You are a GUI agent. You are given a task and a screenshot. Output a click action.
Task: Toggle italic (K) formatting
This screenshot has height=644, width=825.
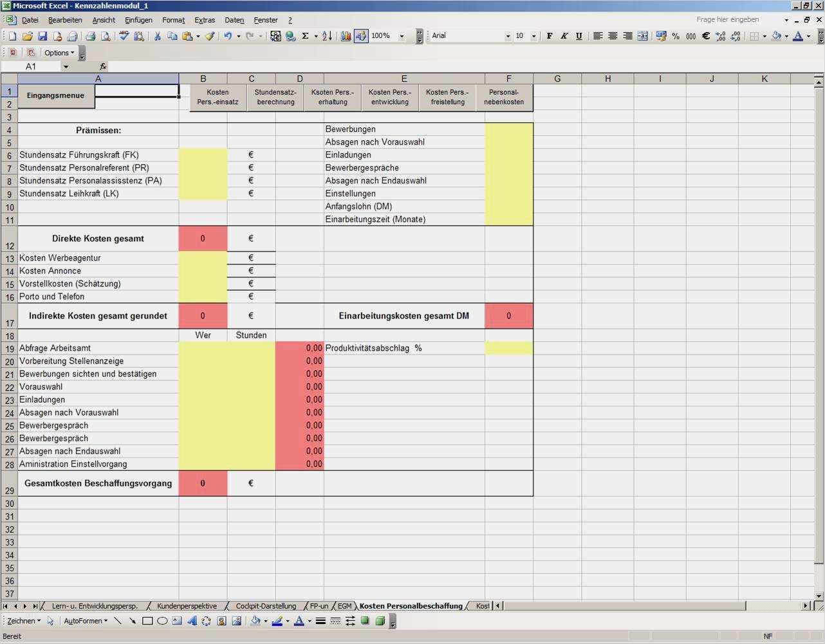(564, 37)
